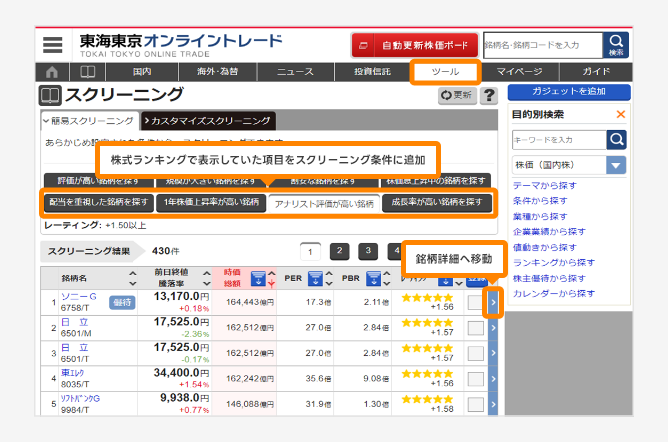
Task: Expand the カスタマイズスクリーニング tab
Action: [x=208, y=121]
